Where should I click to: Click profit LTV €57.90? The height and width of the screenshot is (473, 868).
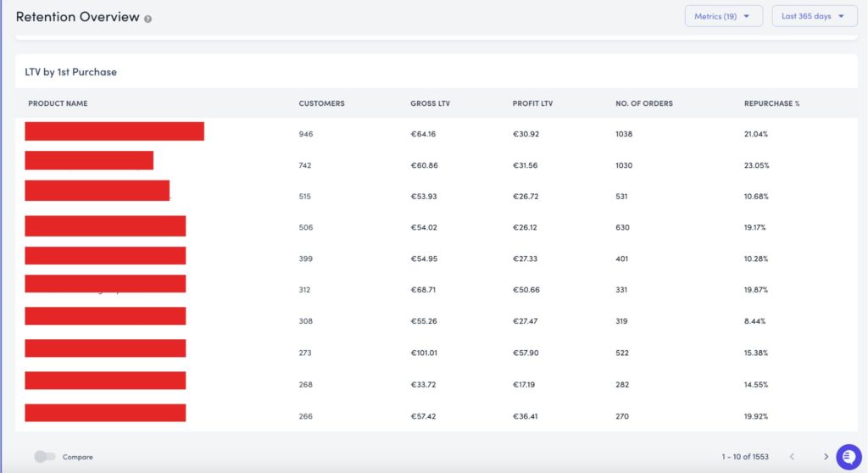(x=526, y=353)
